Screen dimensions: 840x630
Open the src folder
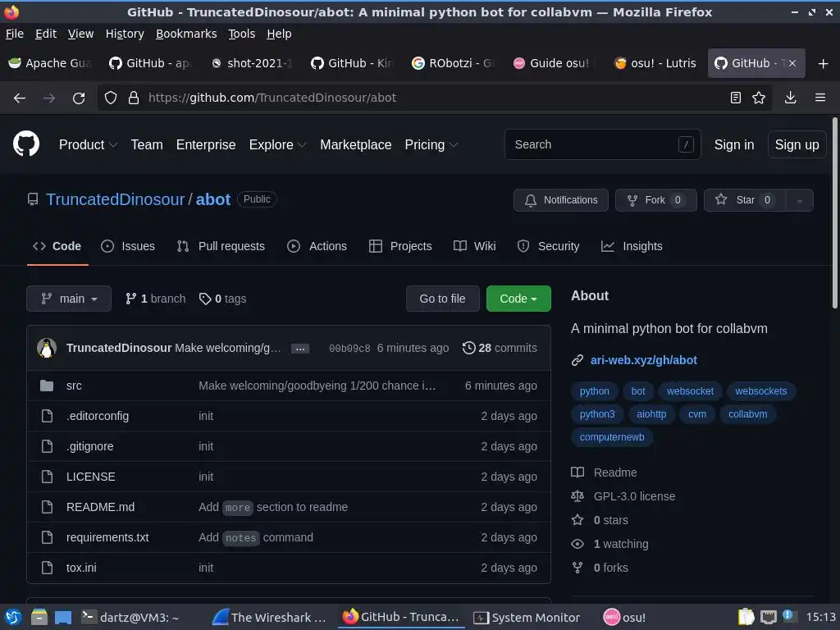(x=74, y=386)
